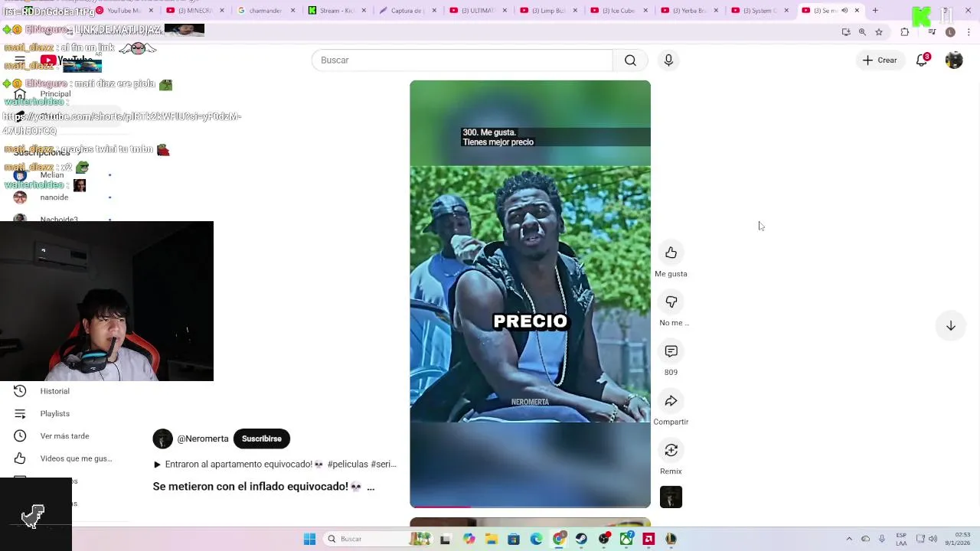Show hidden system tray icons chevron
The image size is (980, 551).
pyautogui.click(x=848, y=539)
